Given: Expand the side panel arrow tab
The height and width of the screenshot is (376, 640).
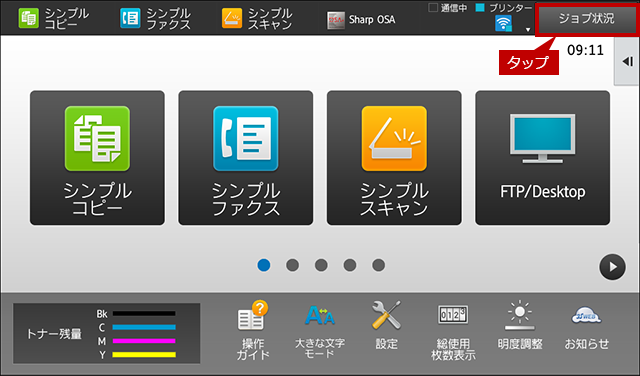Looking at the screenshot, I should (627, 62).
